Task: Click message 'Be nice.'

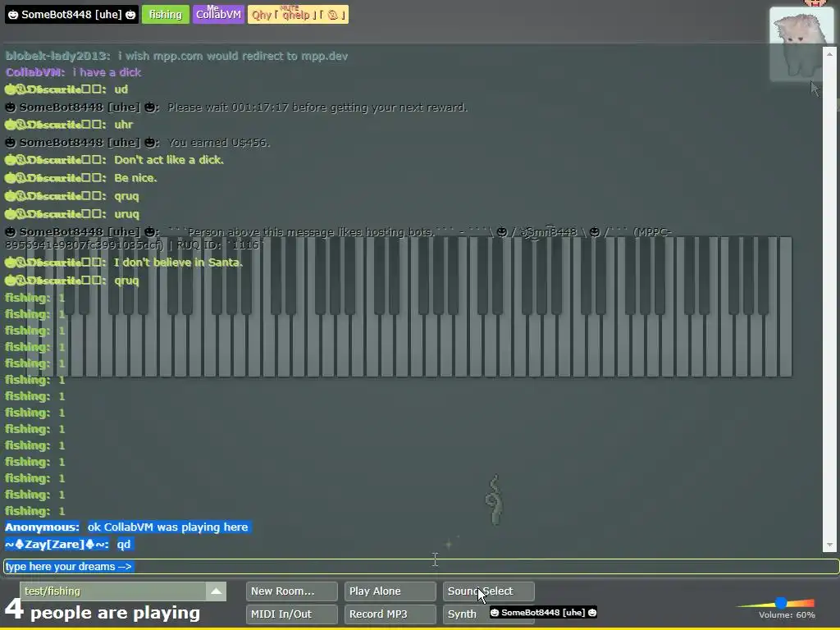Action: tap(135, 178)
